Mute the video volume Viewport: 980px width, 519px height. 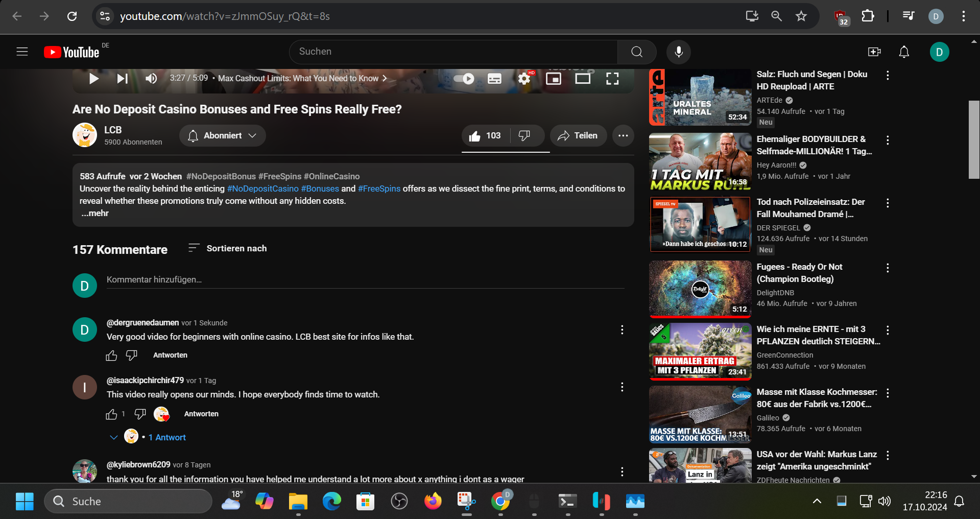pyautogui.click(x=151, y=79)
